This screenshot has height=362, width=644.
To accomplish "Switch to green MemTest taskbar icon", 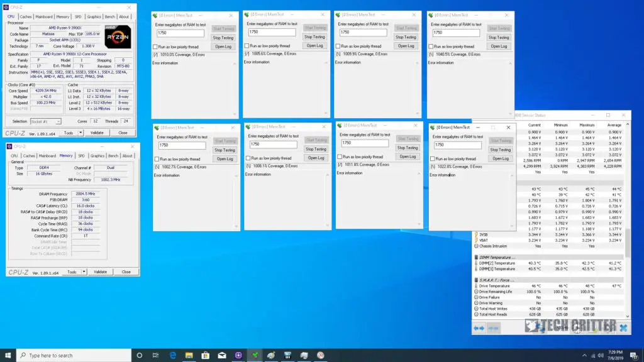I will click(255, 355).
